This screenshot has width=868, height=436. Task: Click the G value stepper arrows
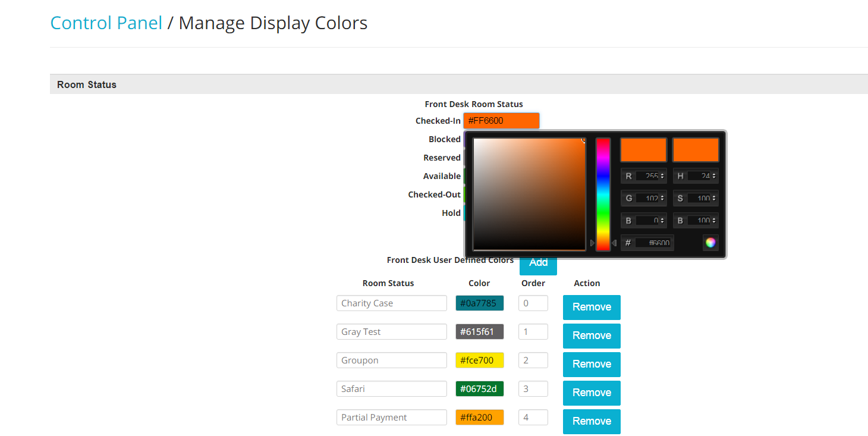tap(662, 198)
